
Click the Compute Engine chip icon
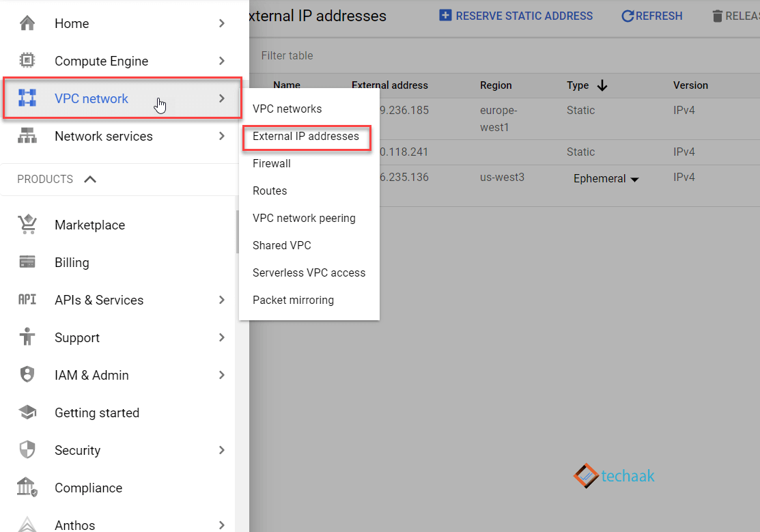tap(27, 60)
